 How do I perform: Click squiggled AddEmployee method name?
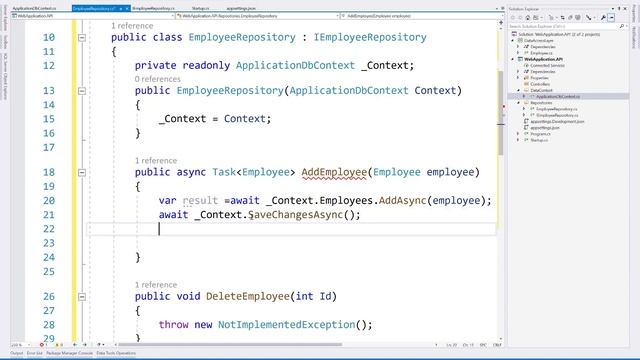tap(334, 172)
